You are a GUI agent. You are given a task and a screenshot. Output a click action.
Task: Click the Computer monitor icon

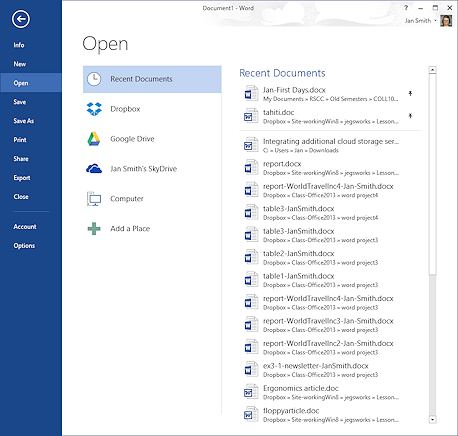[x=94, y=199]
